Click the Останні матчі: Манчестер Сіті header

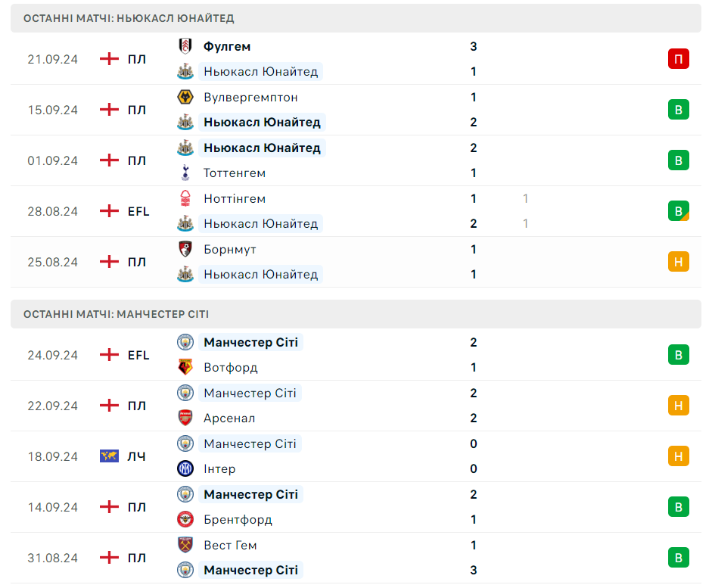pyautogui.click(x=356, y=314)
